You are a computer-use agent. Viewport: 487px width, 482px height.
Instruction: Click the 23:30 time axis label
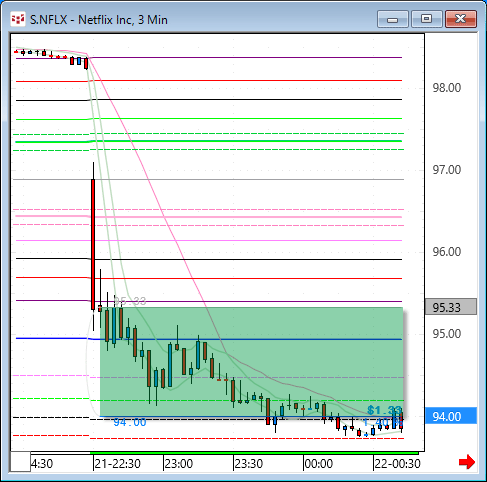pos(249,464)
